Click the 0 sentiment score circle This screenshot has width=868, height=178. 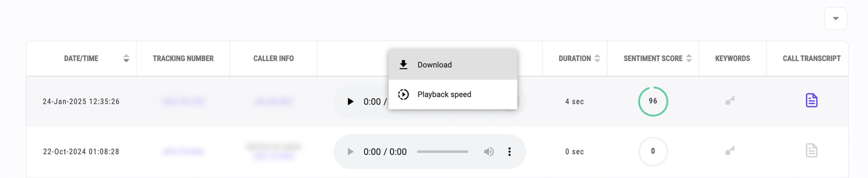tap(653, 151)
